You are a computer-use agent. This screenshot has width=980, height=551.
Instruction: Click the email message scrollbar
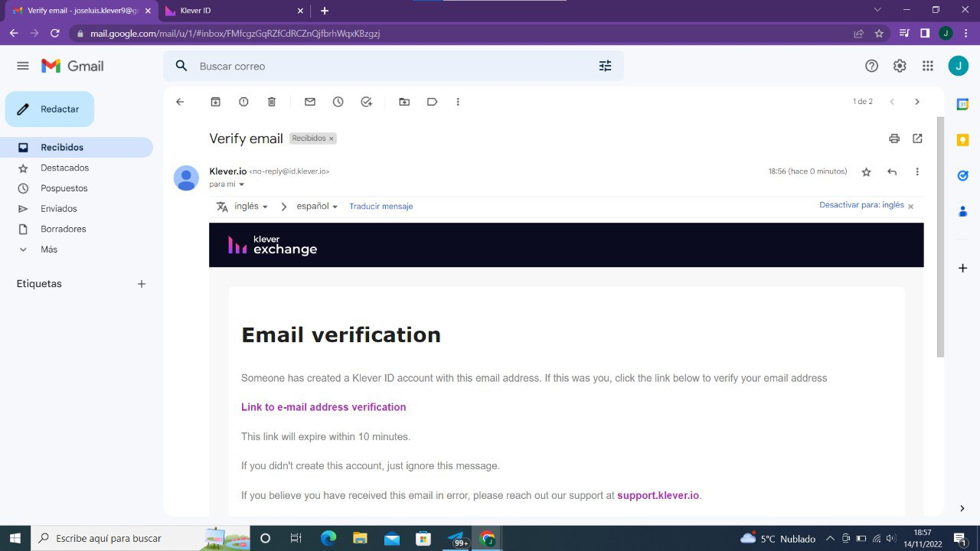(x=941, y=236)
